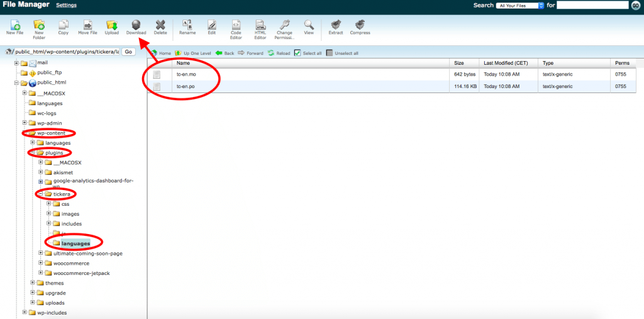The width and height of the screenshot is (644, 319).
Task: Expand the uploads folder node
Action: (x=33, y=303)
